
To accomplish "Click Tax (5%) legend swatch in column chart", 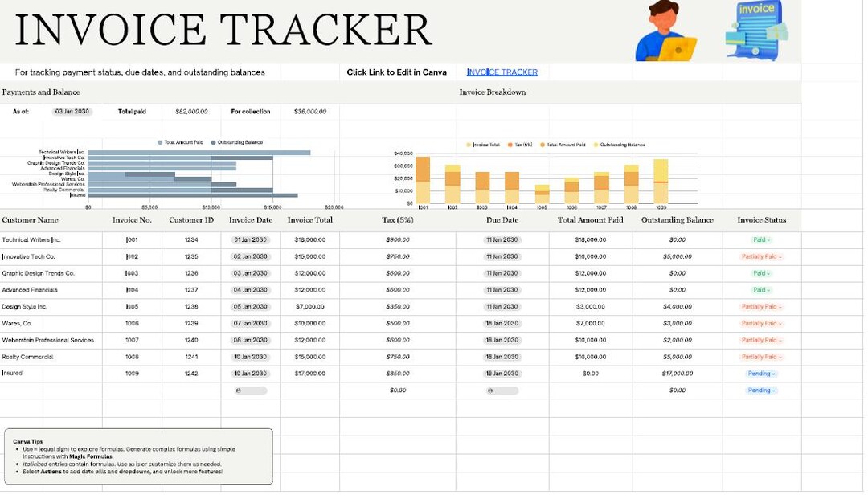I will click(510, 145).
